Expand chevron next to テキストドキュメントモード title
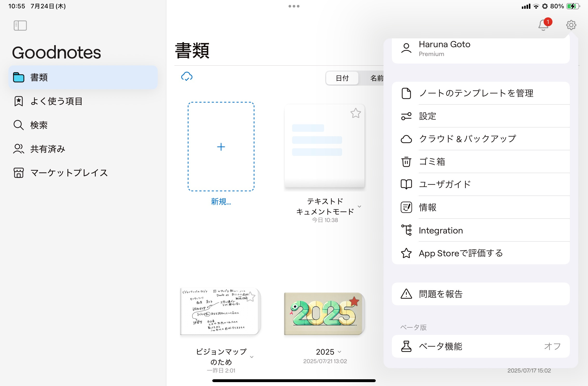This screenshot has height=386, width=588. click(x=359, y=206)
